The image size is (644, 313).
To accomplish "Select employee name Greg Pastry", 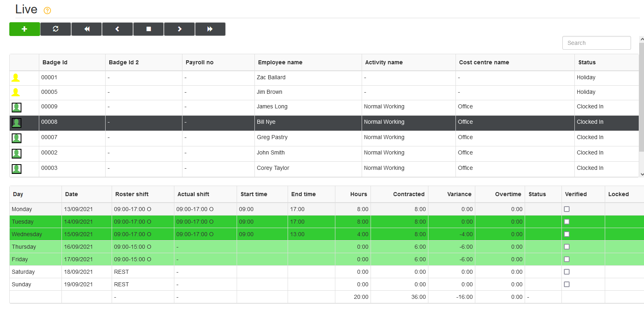I will coord(272,137).
